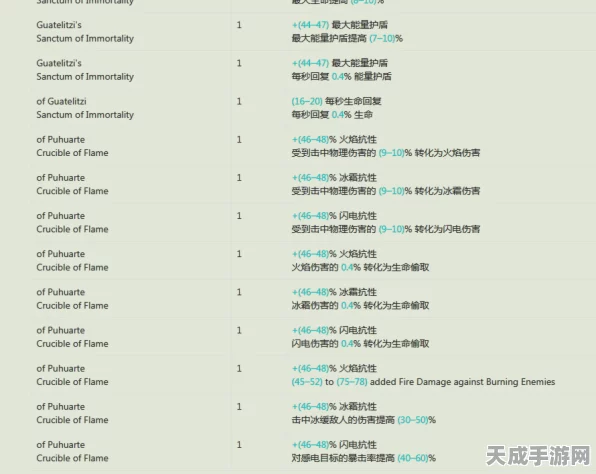Click the line "每秒回复 0.4% 生命"
Viewport: 596px width, 474px height.
[332, 115]
